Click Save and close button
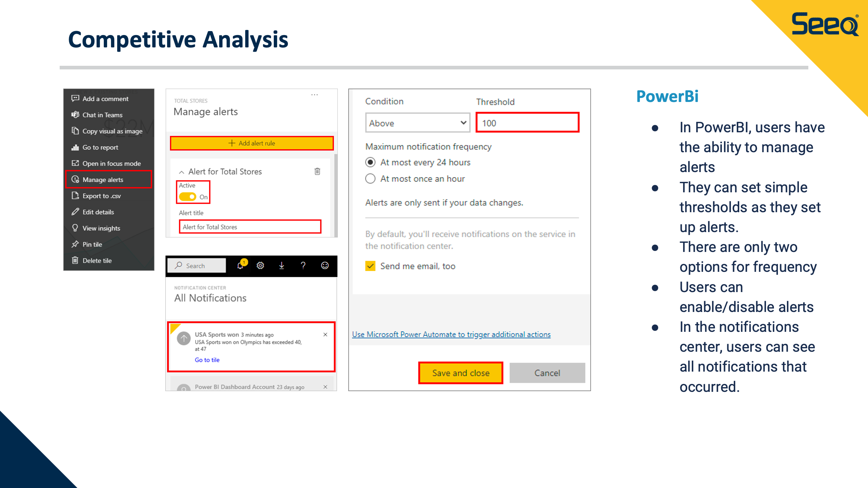Viewport: 868px width, 488px height. point(460,373)
